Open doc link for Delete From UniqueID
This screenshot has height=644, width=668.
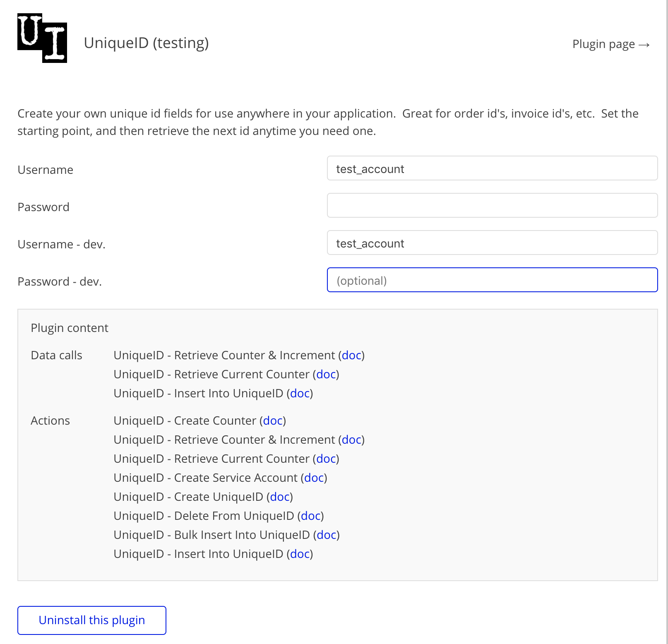pyautogui.click(x=311, y=516)
